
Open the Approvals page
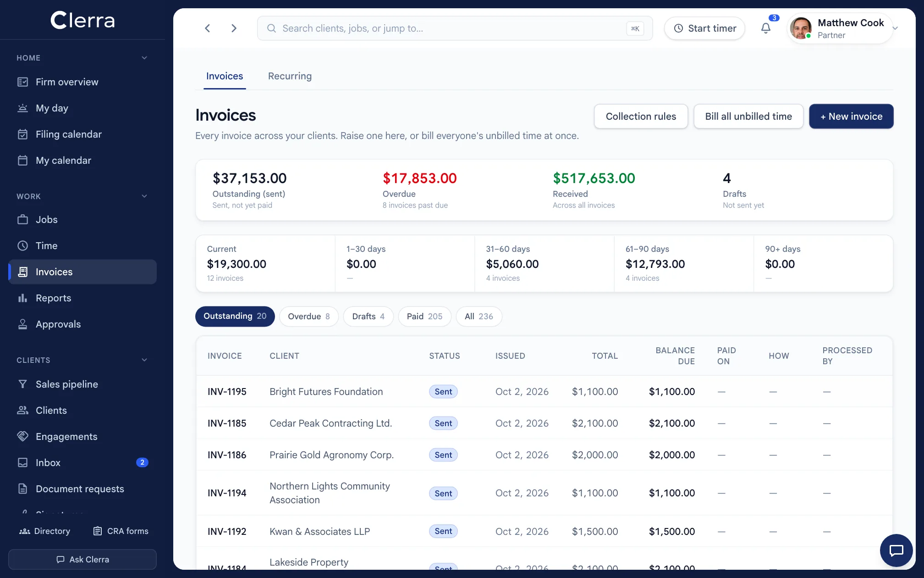click(82, 324)
